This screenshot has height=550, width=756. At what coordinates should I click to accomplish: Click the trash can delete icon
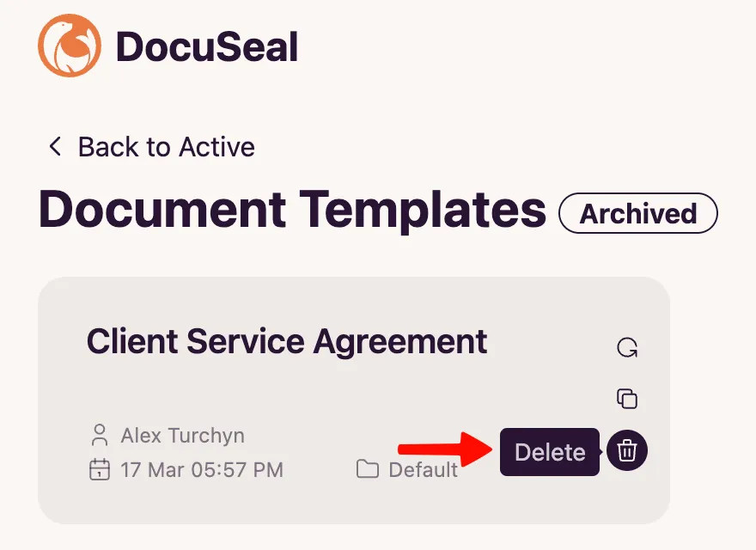(626, 451)
